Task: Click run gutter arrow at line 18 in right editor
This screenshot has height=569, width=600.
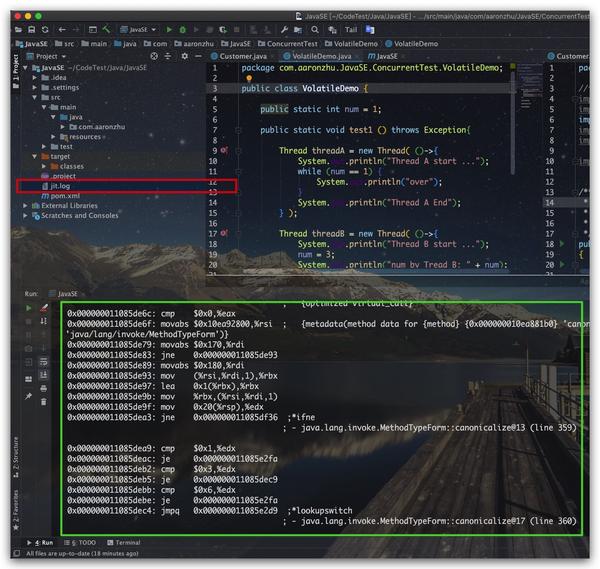Action: coord(562,244)
